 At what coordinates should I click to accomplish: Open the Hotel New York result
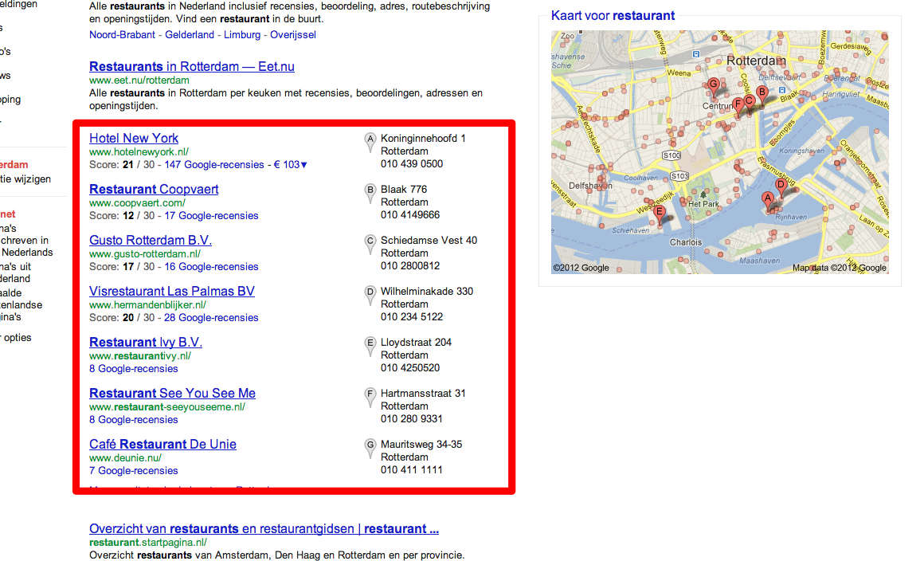click(x=134, y=139)
